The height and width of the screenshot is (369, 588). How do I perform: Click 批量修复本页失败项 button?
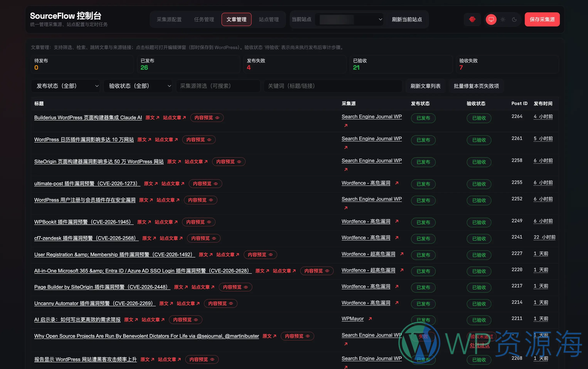point(476,86)
